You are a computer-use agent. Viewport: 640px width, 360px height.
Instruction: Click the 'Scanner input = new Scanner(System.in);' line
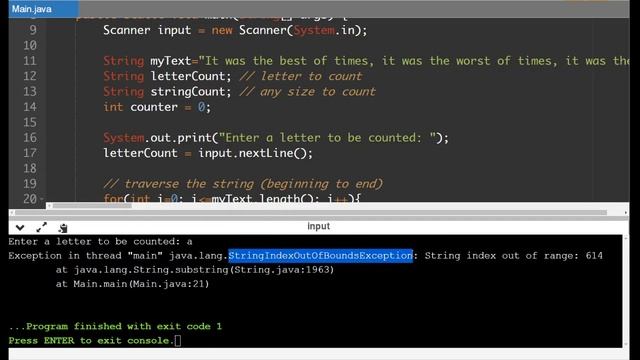point(235,30)
